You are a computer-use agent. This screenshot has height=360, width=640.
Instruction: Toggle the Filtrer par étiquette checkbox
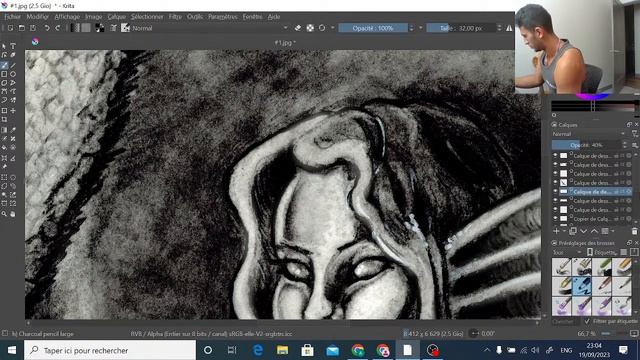[587, 321]
